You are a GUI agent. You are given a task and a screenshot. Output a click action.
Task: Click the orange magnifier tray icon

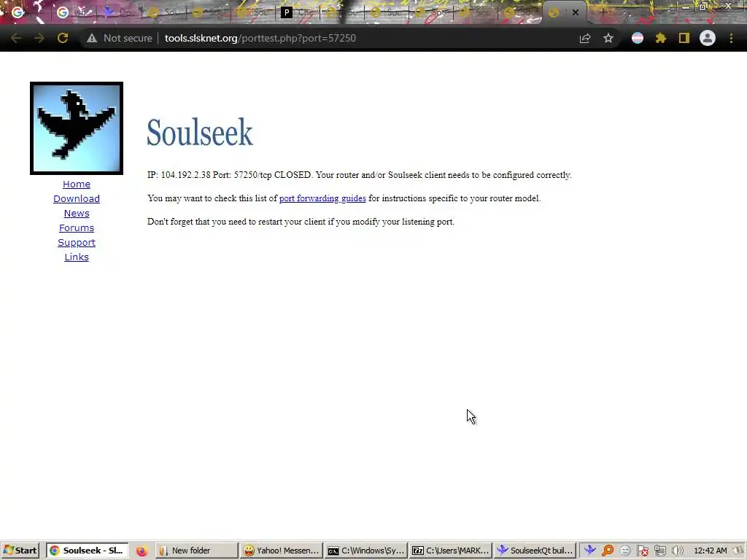click(x=608, y=551)
